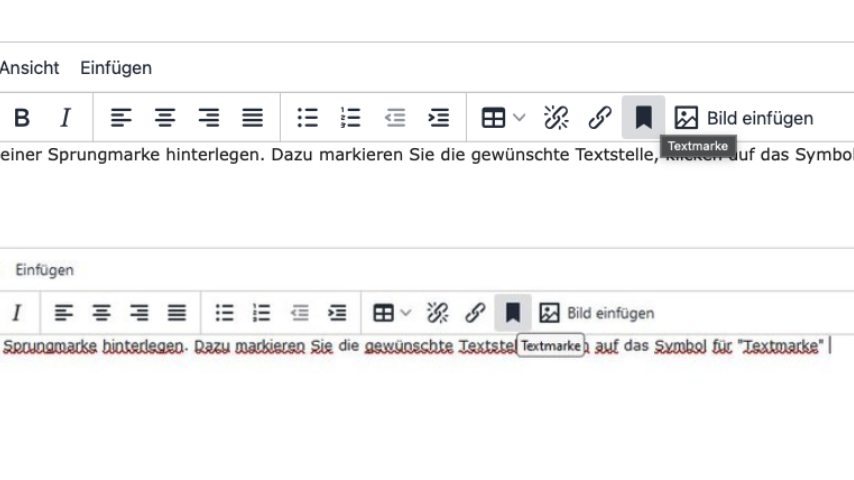Click table icon in upper editor toolbar
The height and width of the screenshot is (480, 854).
tap(493, 118)
